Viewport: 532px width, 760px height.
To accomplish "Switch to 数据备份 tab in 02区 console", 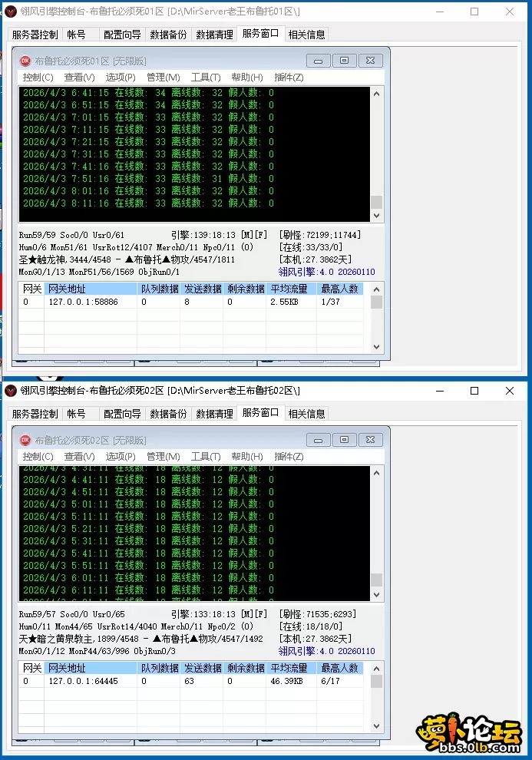I will [168, 414].
